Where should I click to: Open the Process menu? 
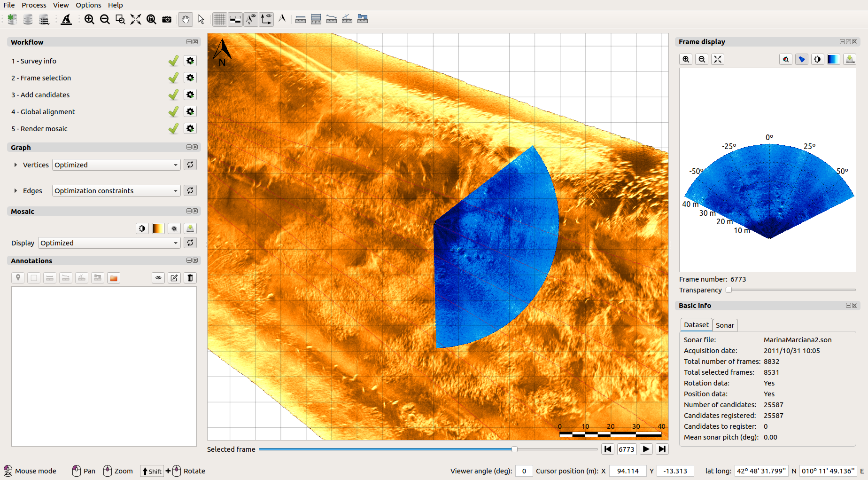(34, 5)
